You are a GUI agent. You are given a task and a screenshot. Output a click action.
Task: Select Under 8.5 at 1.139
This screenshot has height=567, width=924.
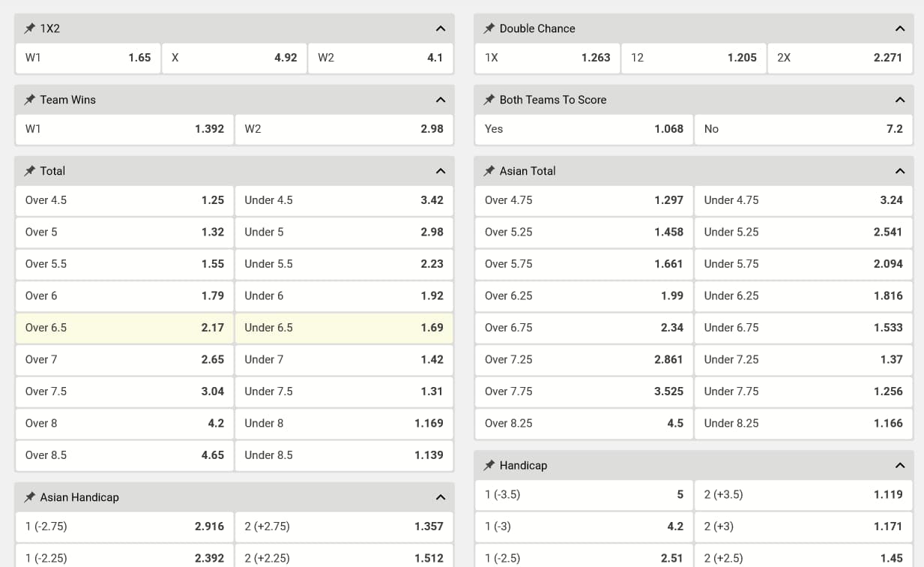344,455
